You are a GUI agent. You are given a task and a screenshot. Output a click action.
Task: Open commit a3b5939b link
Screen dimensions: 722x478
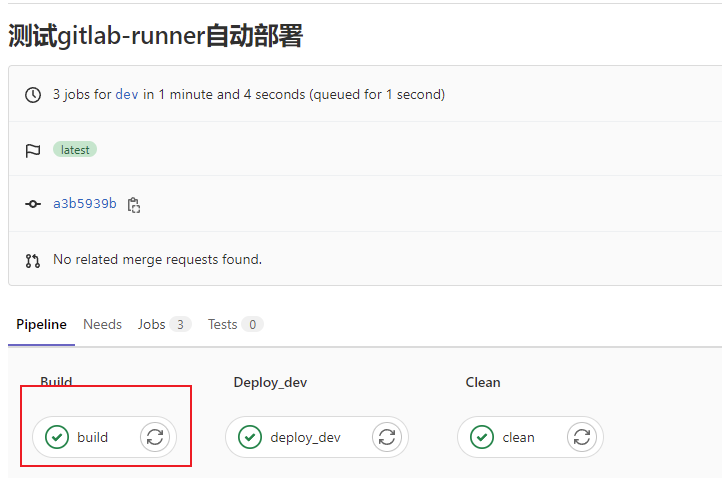[x=85, y=204]
